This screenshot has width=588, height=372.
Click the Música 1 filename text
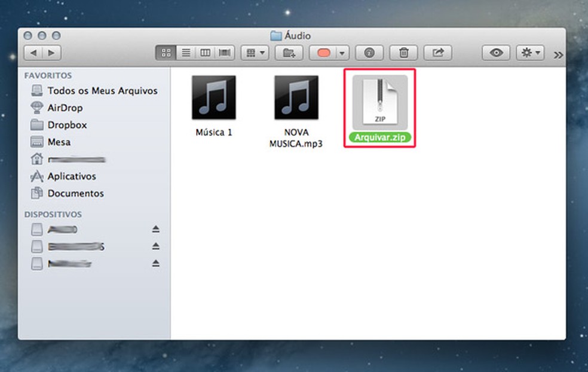pyautogui.click(x=214, y=133)
